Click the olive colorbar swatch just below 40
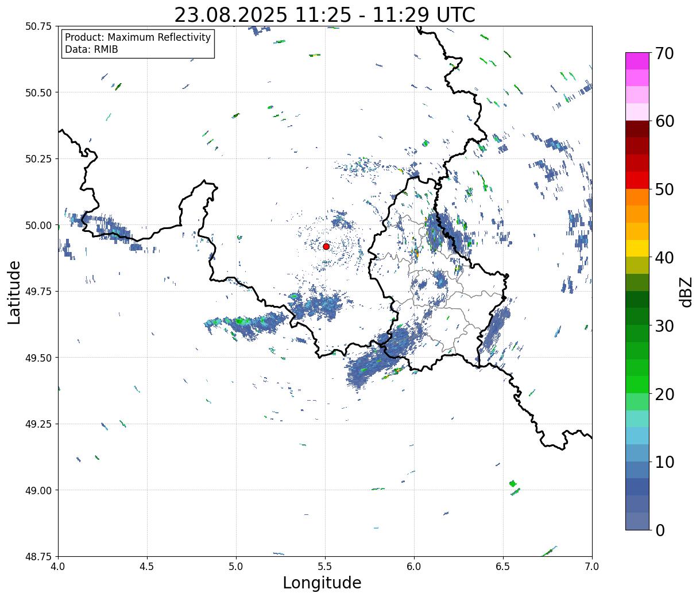The height and width of the screenshot is (597, 700). click(637, 265)
